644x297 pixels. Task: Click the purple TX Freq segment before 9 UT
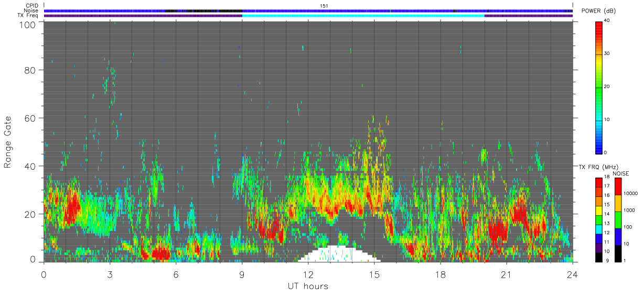coord(143,16)
